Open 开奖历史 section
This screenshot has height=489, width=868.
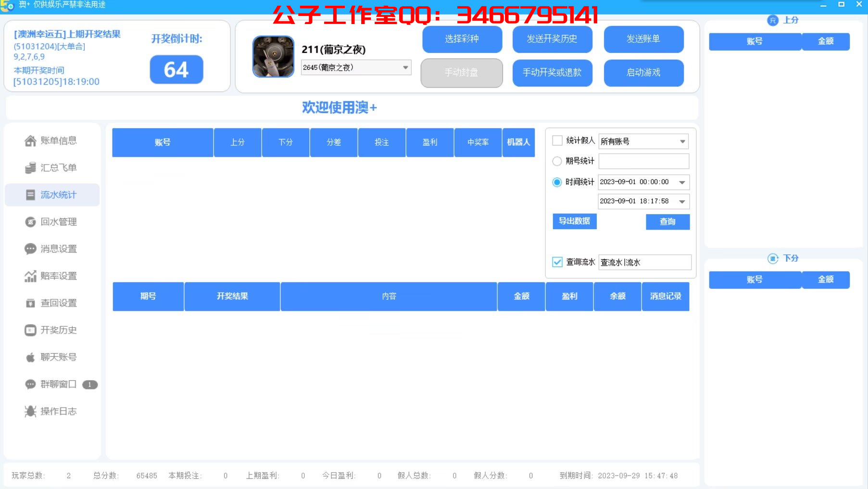(x=52, y=330)
